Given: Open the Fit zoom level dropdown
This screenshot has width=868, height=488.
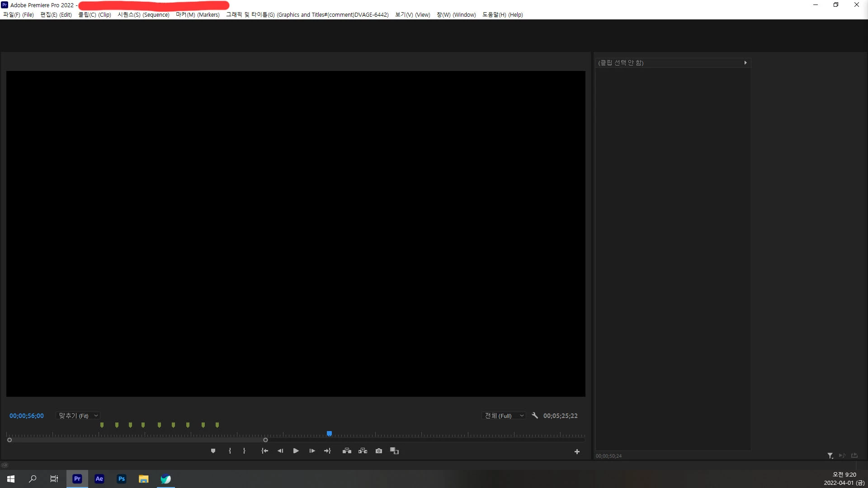Looking at the screenshot, I should pyautogui.click(x=78, y=416).
